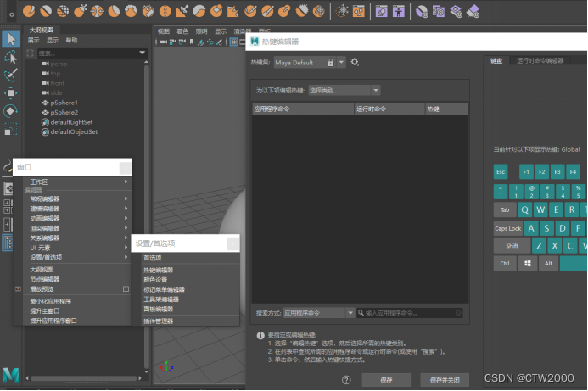Screen dimensions: 588x391
Task: Choose the Lasso select tool
Action: pyautogui.click(x=10, y=58)
